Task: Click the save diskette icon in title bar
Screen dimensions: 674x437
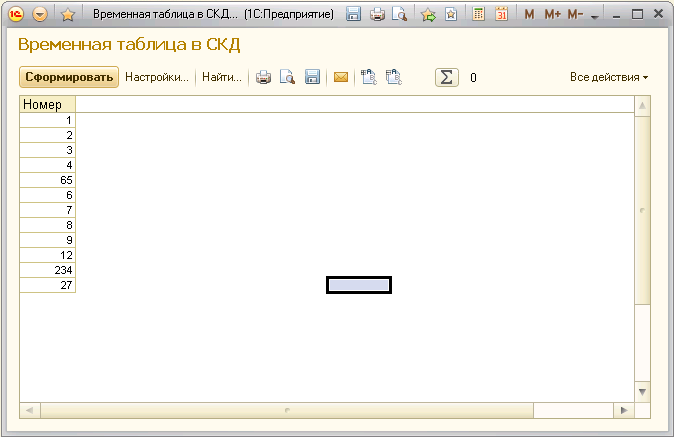Action: 353,14
